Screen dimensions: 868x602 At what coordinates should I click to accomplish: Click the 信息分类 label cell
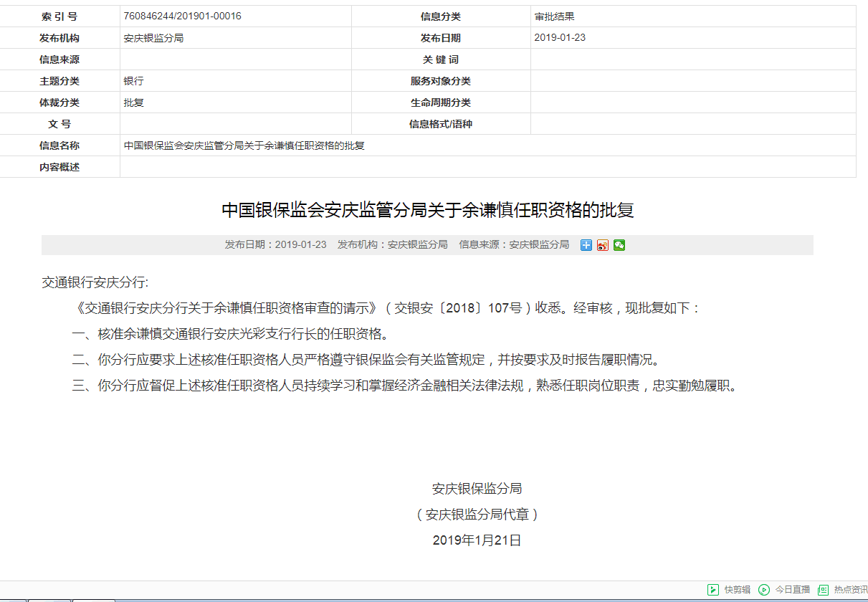(441, 16)
